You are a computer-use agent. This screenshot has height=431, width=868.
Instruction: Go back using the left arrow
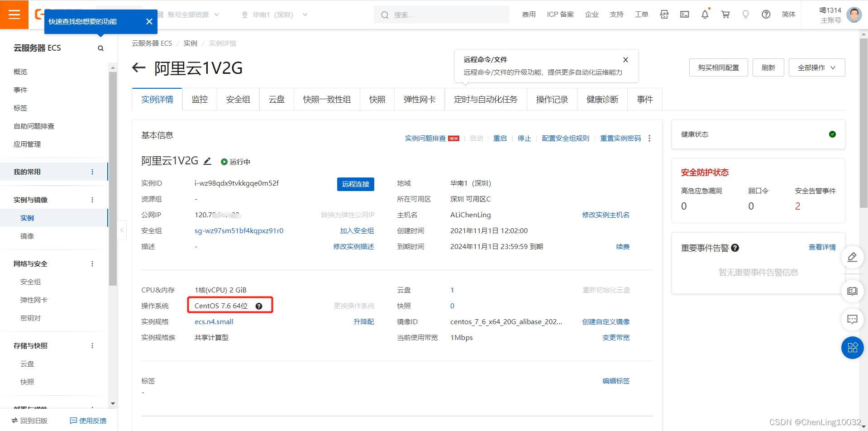(x=138, y=68)
